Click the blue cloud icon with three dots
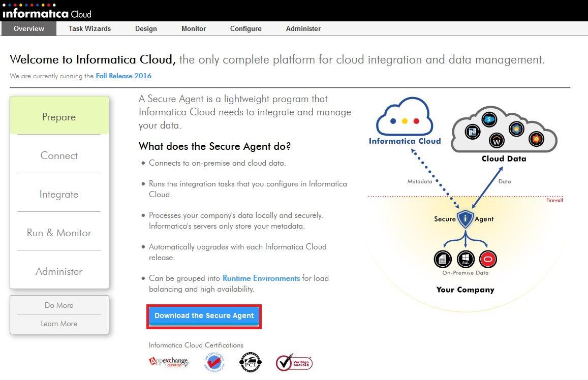The height and width of the screenshot is (380, 588). (404, 116)
